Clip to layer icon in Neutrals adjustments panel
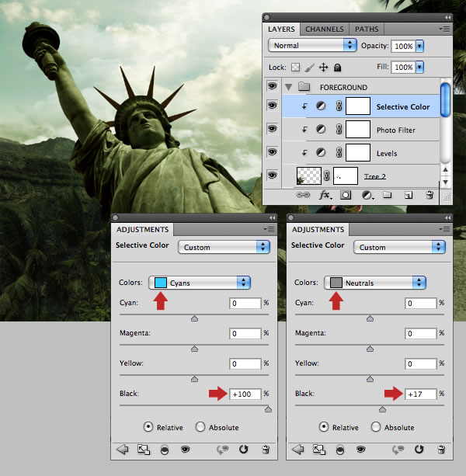466x476 pixels. 339,450
